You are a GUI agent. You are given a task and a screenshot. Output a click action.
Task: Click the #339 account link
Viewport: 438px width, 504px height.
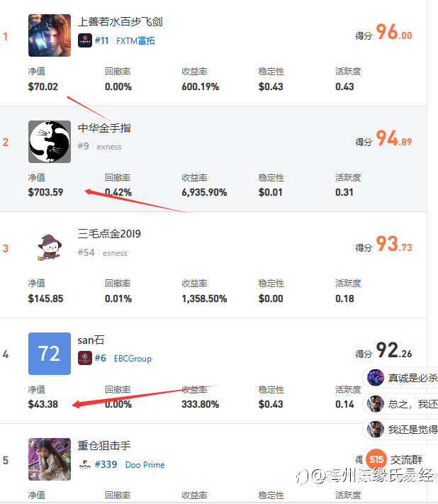pyautogui.click(x=106, y=464)
